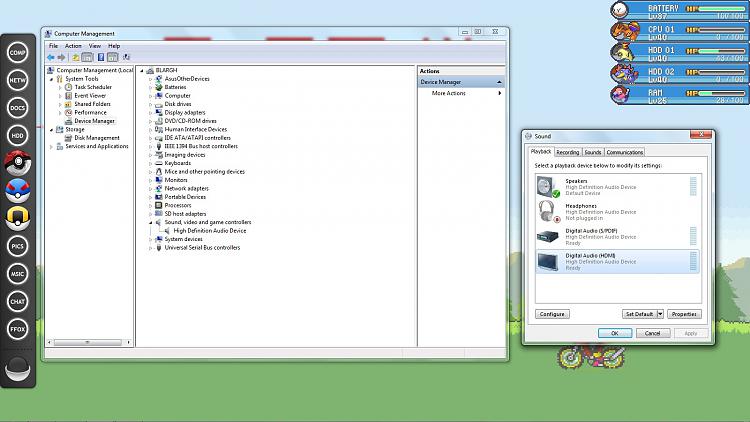This screenshot has height=422, width=750.
Task: Expand the Display adapters node
Action: click(151, 113)
